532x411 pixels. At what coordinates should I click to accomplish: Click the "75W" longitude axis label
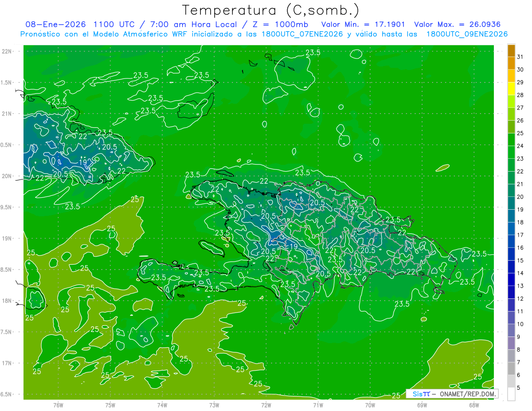click(x=110, y=405)
